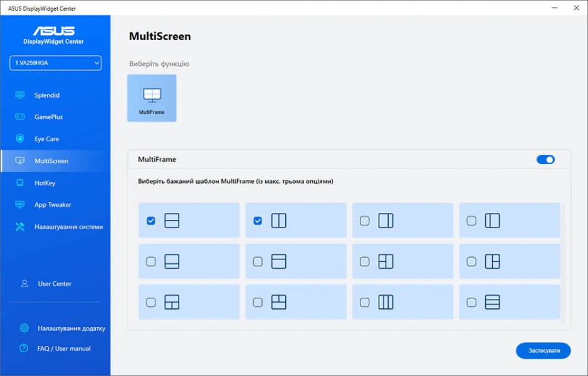The image size is (588, 376).
Task: Uncheck the two-columns layout checkbox
Action: click(x=258, y=221)
